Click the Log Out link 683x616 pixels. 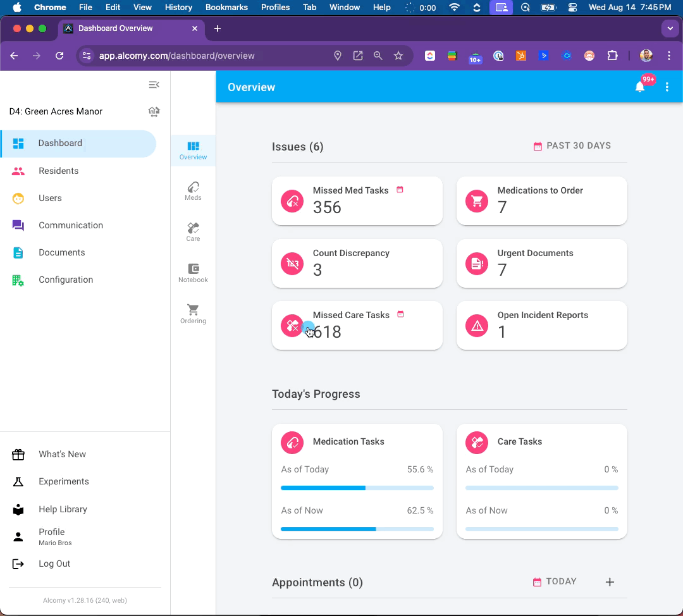click(x=54, y=564)
